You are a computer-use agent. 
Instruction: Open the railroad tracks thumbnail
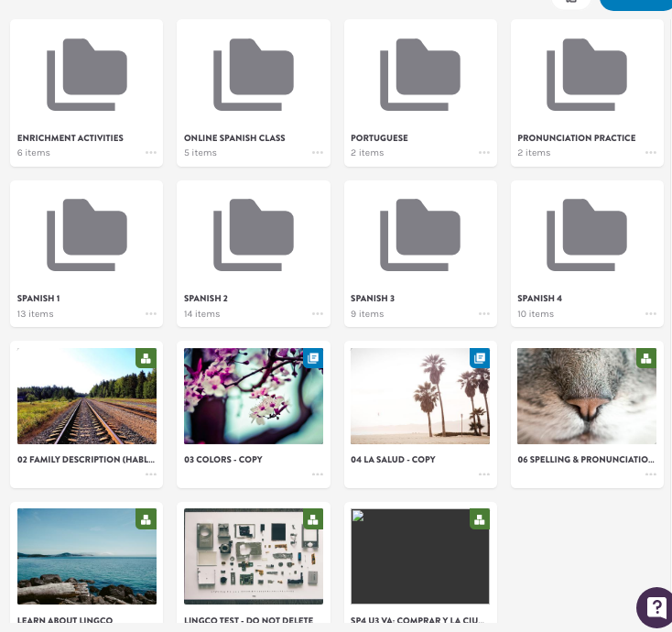pyautogui.click(x=87, y=397)
